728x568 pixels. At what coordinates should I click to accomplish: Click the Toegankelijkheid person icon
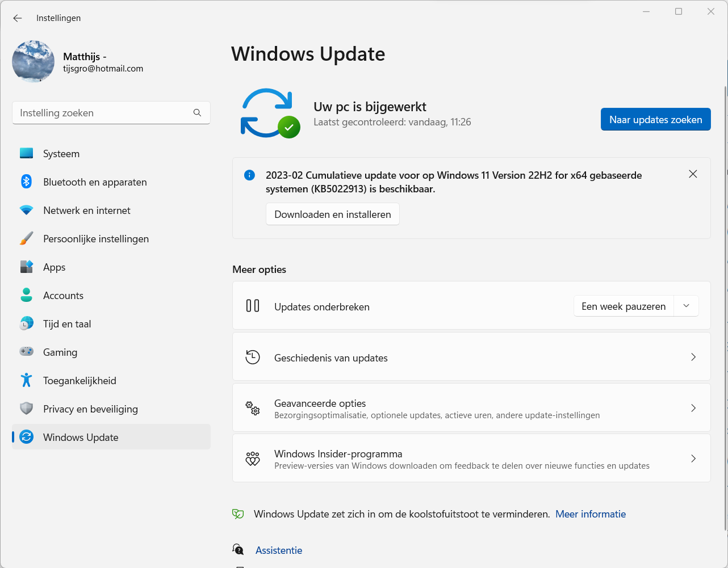[26, 380]
